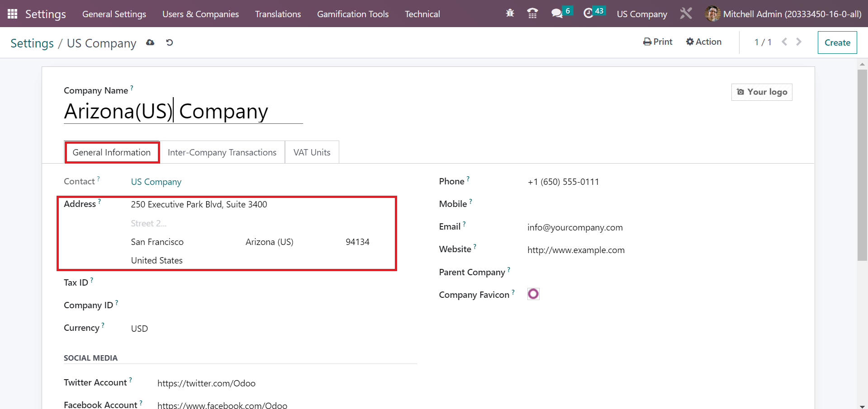Open the Parent Company selector
The width and height of the screenshot is (868, 409).
(565, 272)
